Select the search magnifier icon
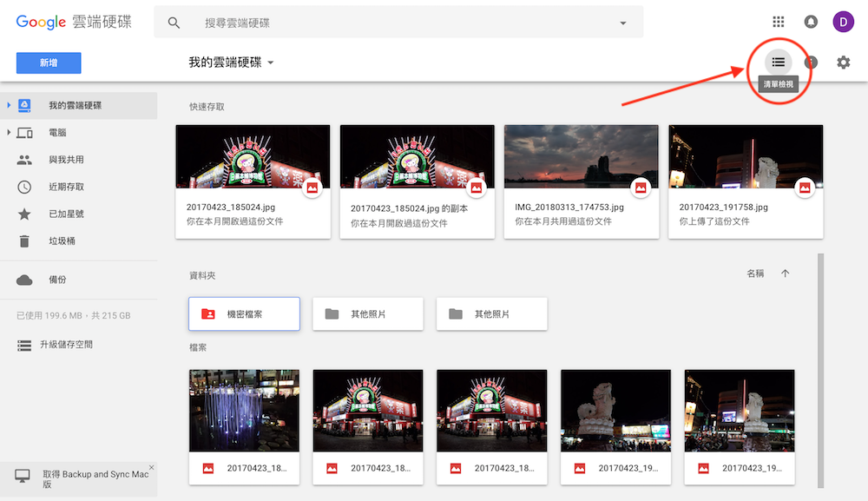The image size is (868, 501). [x=174, y=22]
